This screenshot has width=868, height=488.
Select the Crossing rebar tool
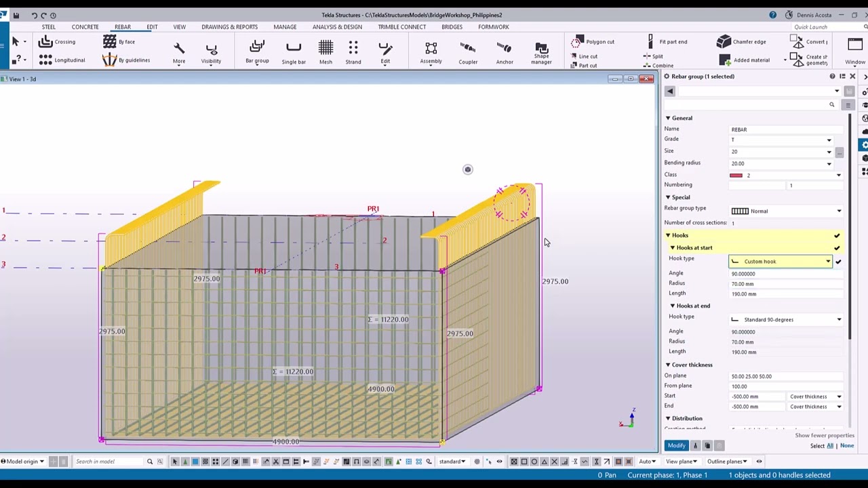pos(57,42)
